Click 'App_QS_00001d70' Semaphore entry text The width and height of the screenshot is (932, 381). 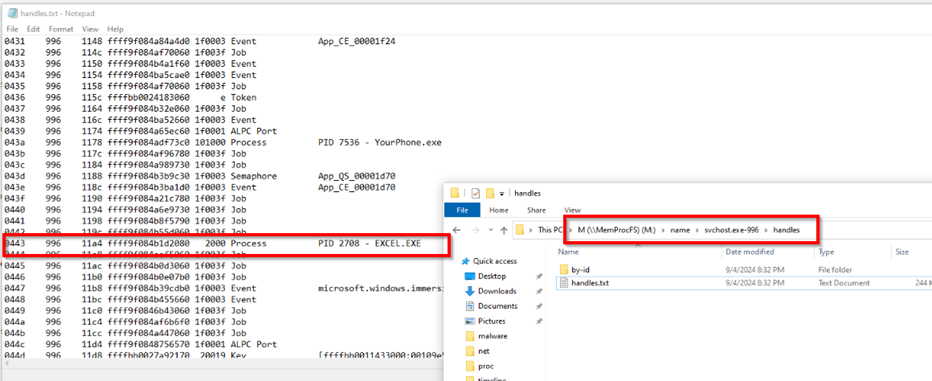[x=357, y=177]
